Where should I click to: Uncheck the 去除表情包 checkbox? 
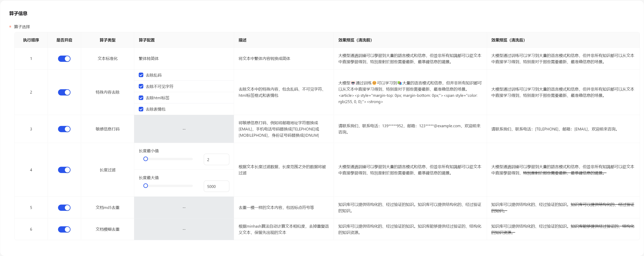(x=141, y=109)
